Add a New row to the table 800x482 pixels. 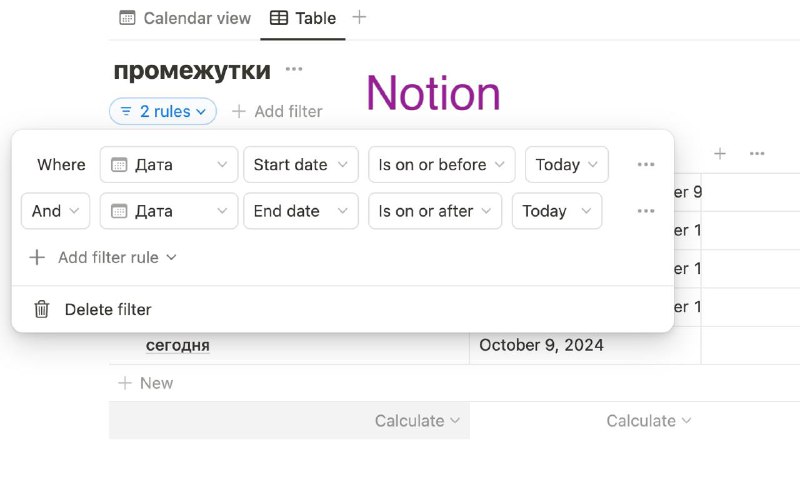click(146, 383)
